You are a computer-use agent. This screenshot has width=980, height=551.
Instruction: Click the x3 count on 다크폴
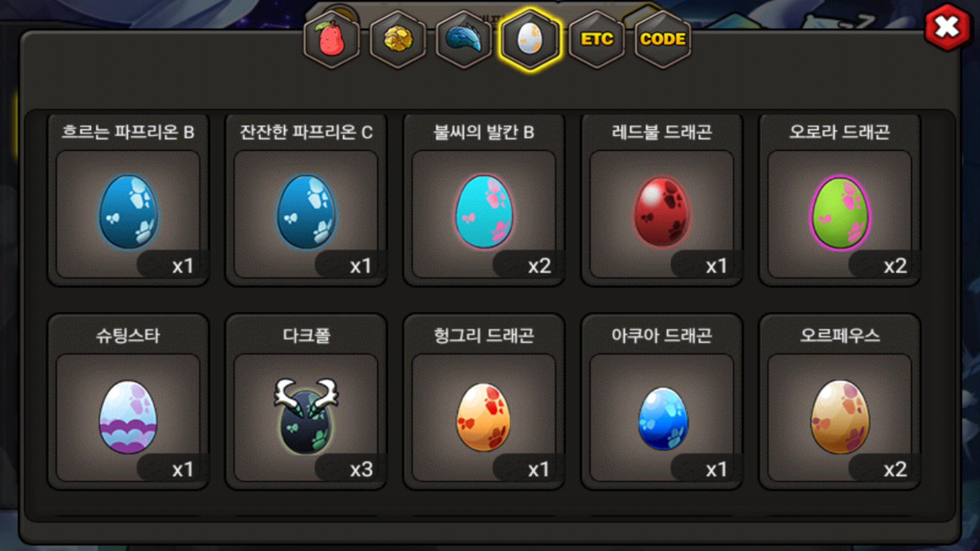click(x=361, y=469)
